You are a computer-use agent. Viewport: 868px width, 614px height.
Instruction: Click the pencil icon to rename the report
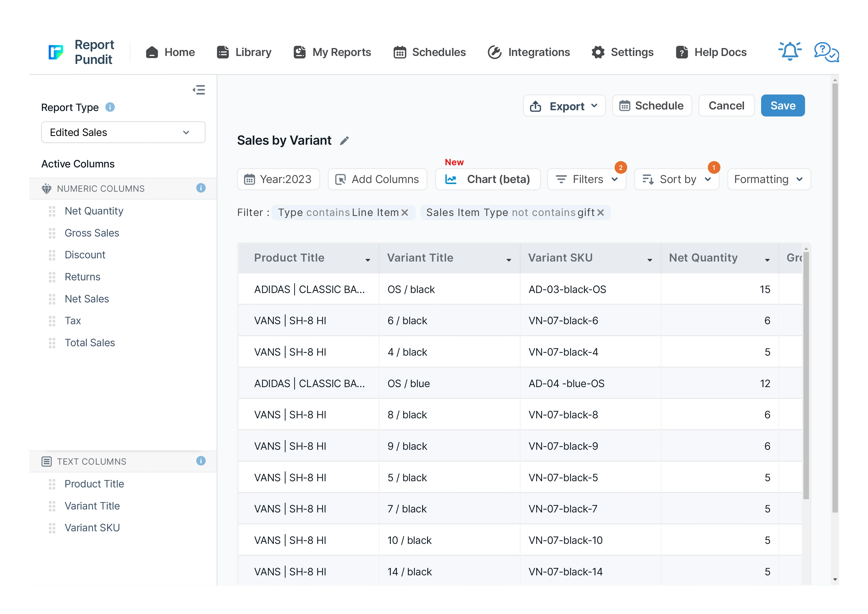point(344,141)
